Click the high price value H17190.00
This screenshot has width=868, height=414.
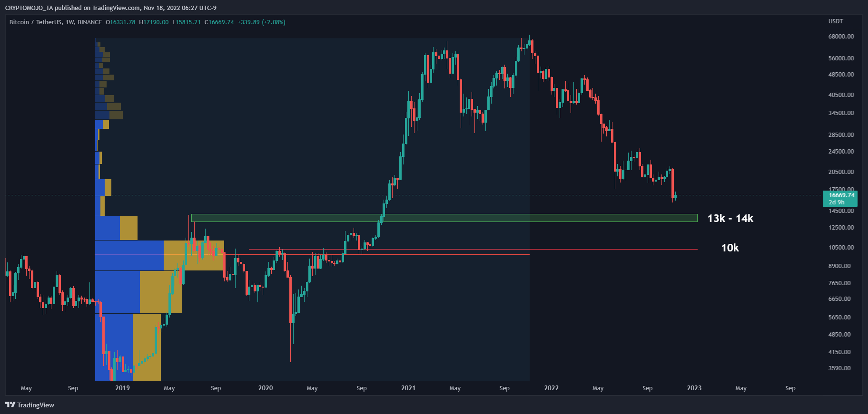[154, 22]
